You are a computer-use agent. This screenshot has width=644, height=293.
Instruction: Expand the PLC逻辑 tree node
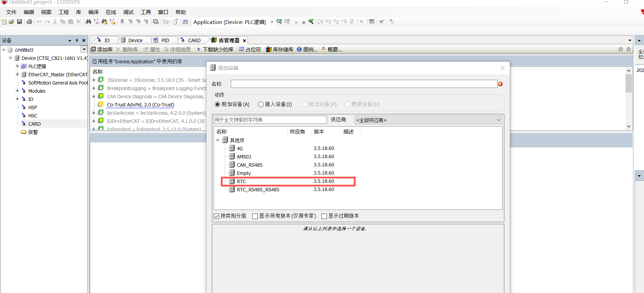(17, 66)
